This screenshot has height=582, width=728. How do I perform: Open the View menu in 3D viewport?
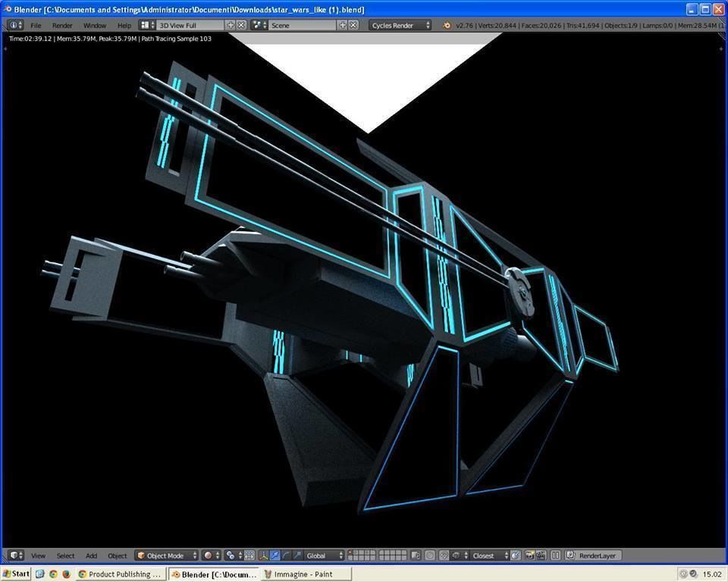pyautogui.click(x=38, y=555)
